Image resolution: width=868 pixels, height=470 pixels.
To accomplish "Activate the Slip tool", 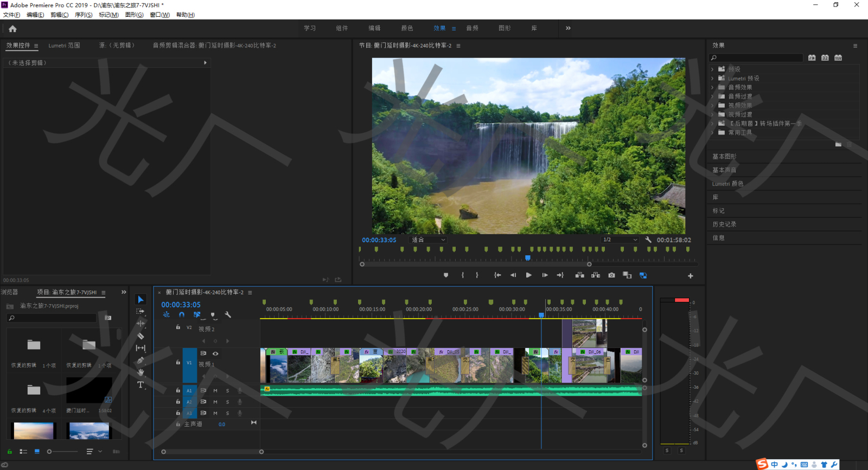I will [x=141, y=348].
